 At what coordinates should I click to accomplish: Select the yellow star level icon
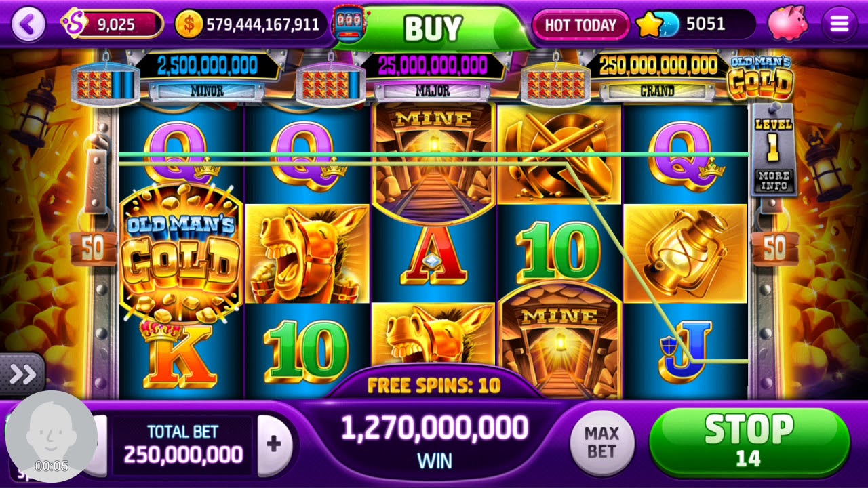coord(649,25)
